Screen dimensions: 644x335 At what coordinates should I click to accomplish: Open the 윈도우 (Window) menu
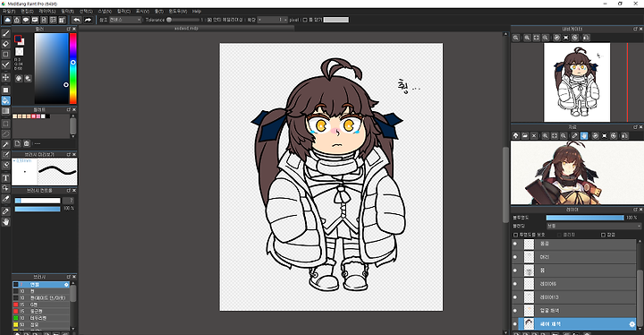pyautogui.click(x=177, y=12)
